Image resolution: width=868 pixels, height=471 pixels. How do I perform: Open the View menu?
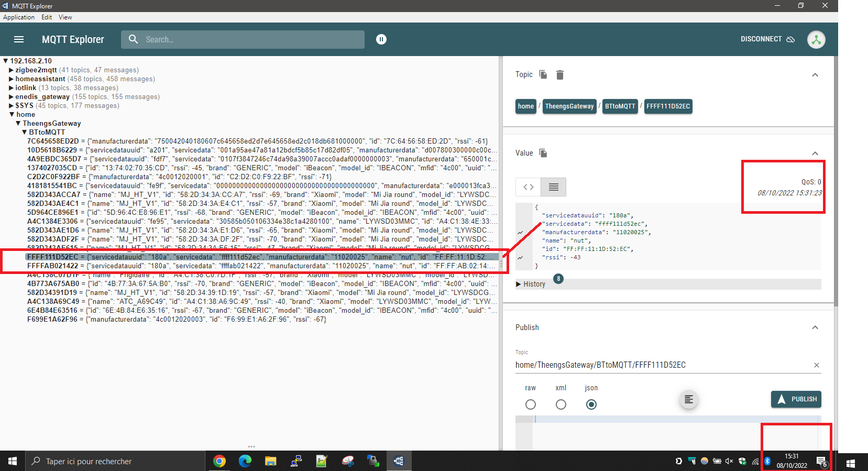[x=65, y=17]
